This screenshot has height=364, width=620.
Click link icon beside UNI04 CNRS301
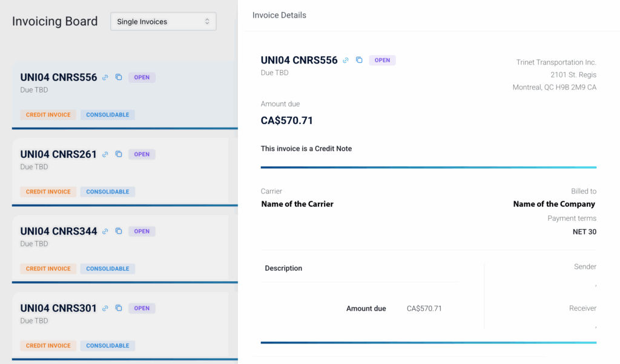point(105,308)
